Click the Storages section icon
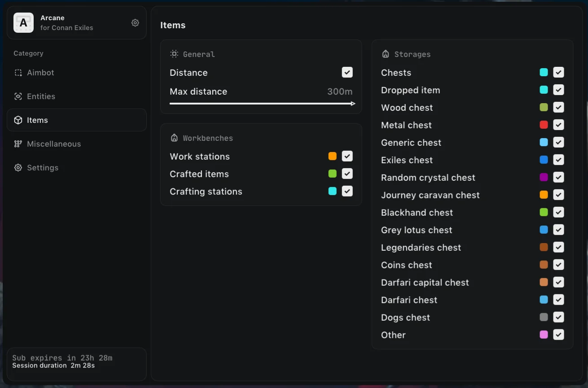Image resolution: width=588 pixels, height=388 pixels. [386, 54]
